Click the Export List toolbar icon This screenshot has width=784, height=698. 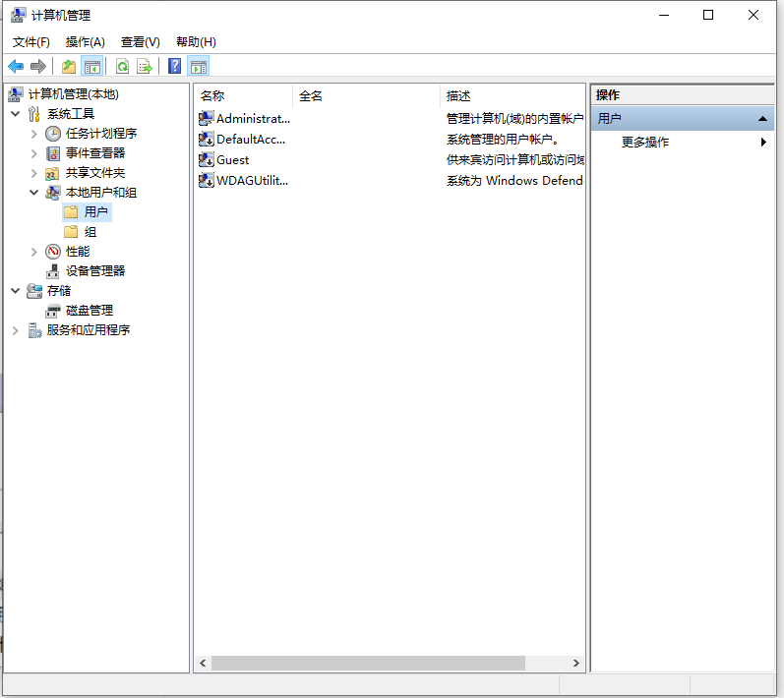pyautogui.click(x=145, y=66)
